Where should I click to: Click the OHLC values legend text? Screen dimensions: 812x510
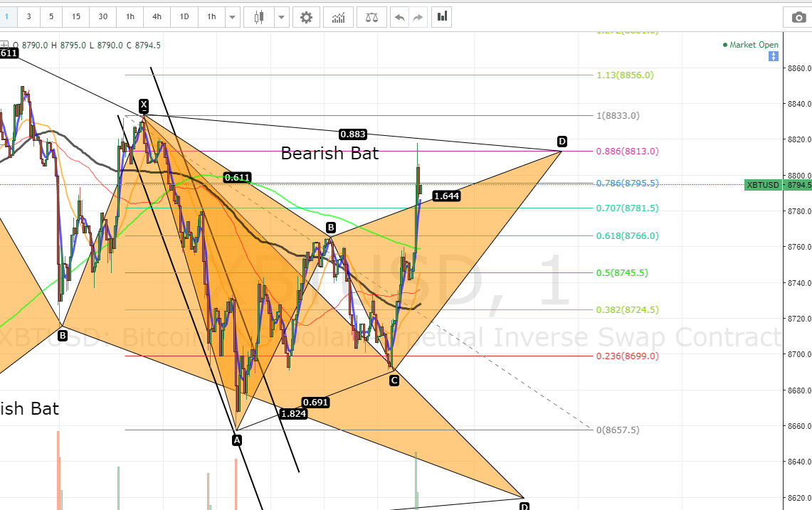tap(87, 45)
